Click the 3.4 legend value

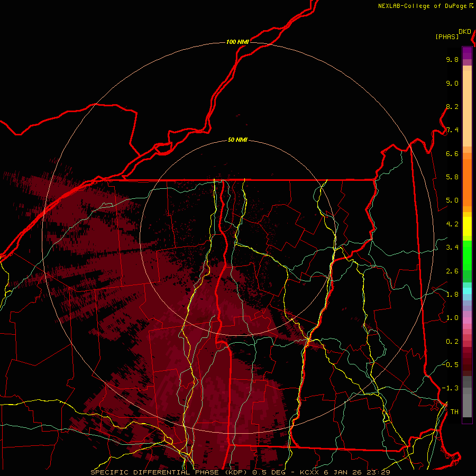tap(452, 248)
